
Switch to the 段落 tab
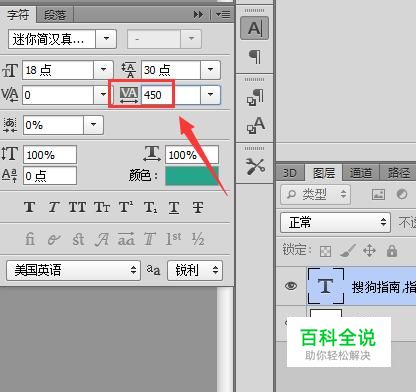[x=54, y=15]
